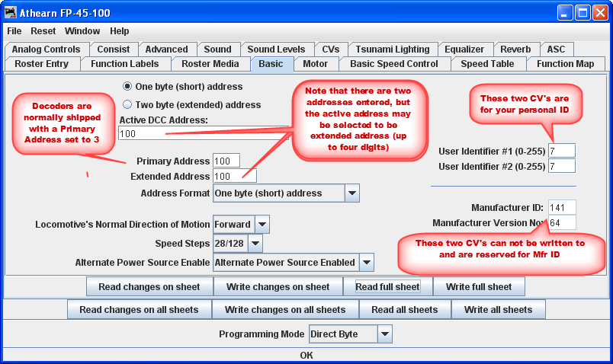The height and width of the screenshot is (364, 613).
Task: Click Write changes on sheet button
Action: click(276, 287)
